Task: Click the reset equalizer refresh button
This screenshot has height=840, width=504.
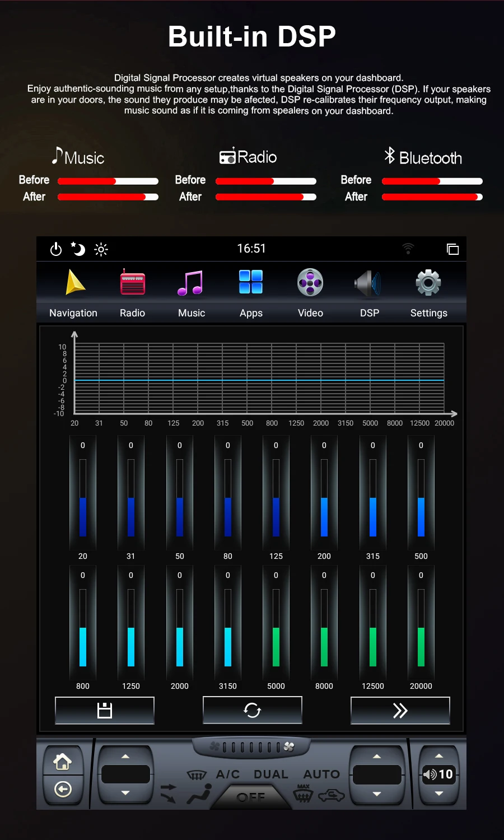Action: pyautogui.click(x=253, y=711)
